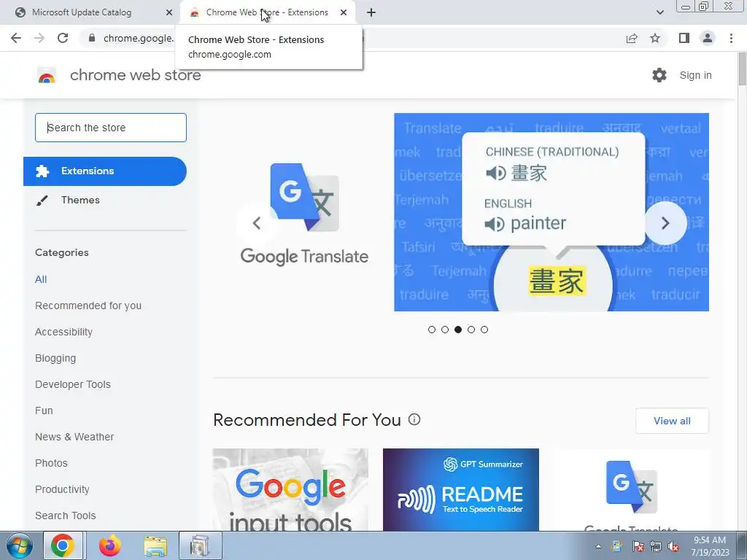Select the Extensions section
This screenshot has height=560, width=747.
coord(105,171)
